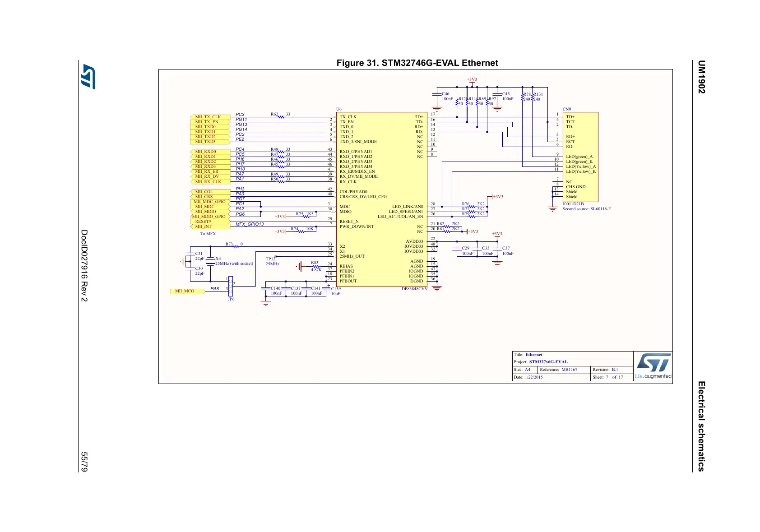Click the MFX_GPIO13 pin name

pyautogui.click(x=250, y=224)
